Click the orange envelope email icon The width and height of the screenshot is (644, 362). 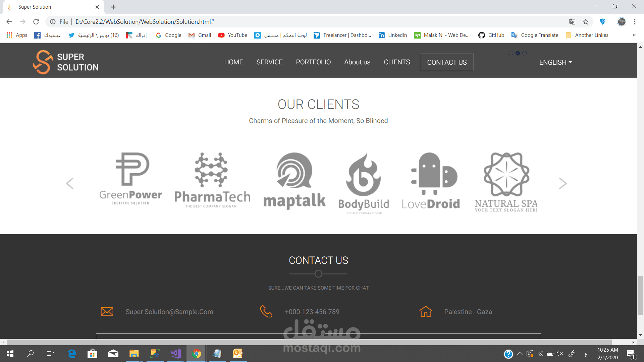(x=107, y=311)
